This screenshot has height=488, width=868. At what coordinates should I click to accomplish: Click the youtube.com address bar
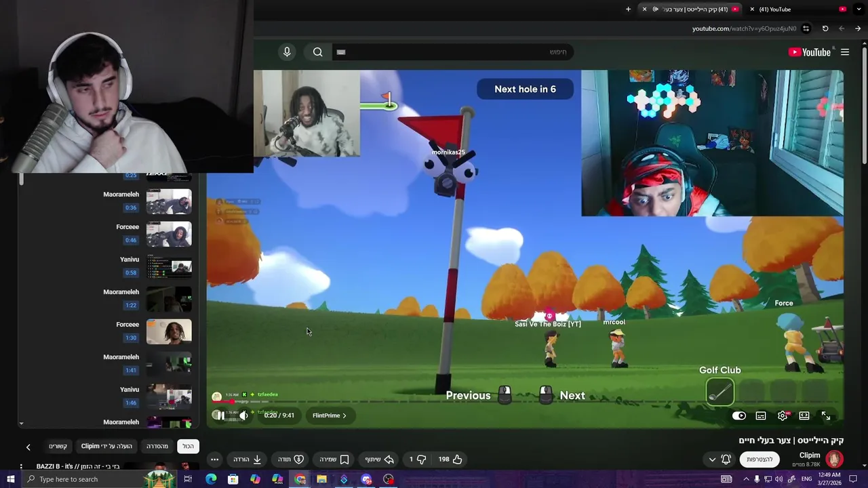click(x=744, y=28)
